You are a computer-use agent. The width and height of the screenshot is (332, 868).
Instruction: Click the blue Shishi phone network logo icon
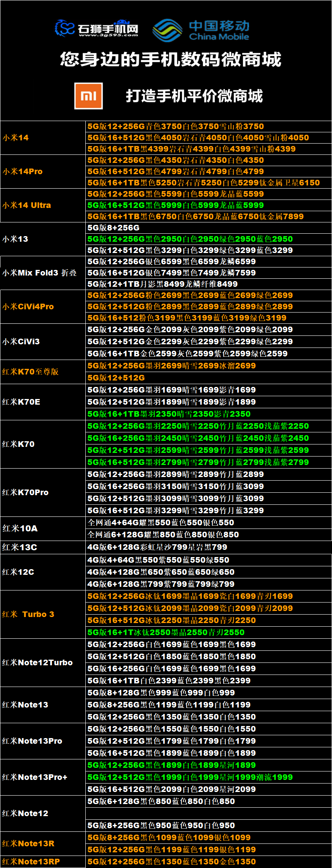point(65,28)
